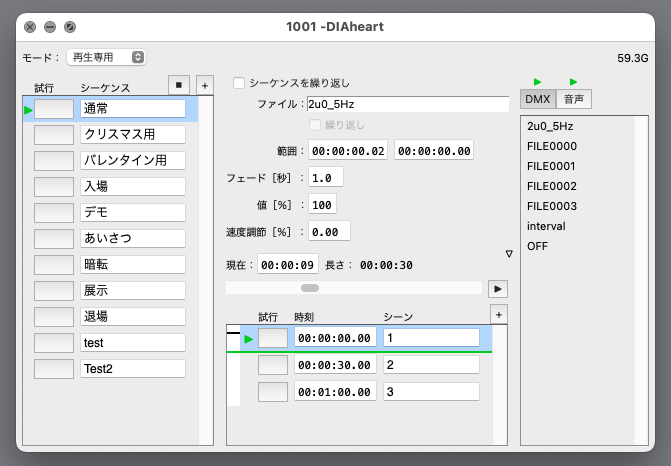Select the あいさつ sequence name field

pos(133,238)
